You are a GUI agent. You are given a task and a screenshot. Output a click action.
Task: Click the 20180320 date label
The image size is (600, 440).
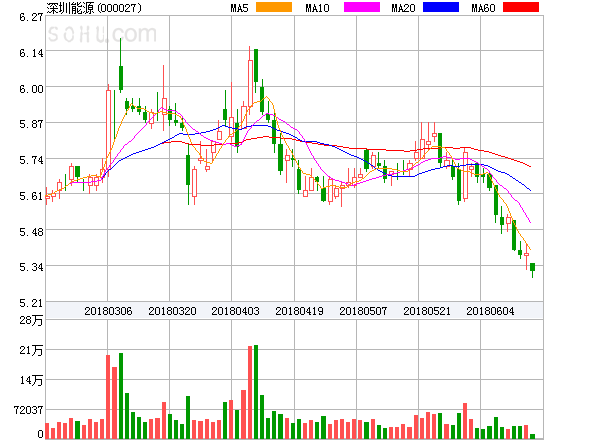pos(172,311)
